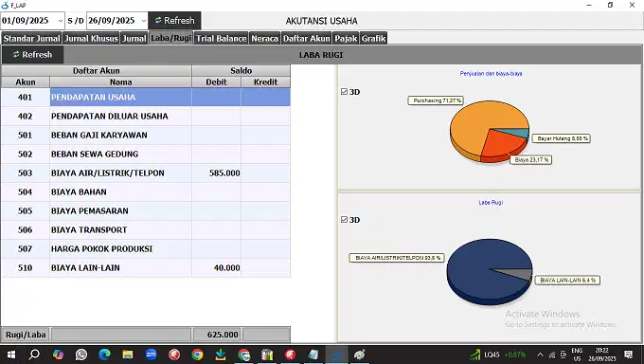Click Refresh button in Laba Rugi panel

(x=32, y=55)
